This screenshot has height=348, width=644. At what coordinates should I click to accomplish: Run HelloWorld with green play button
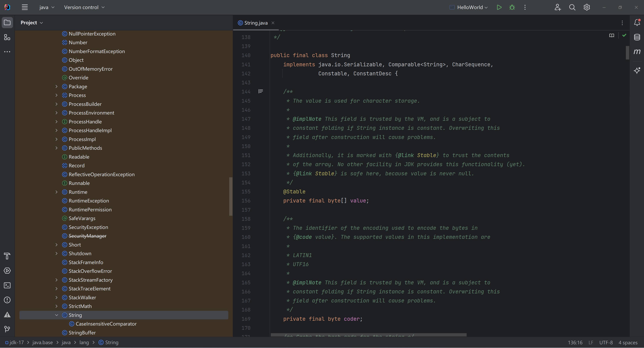pyautogui.click(x=499, y=7)
